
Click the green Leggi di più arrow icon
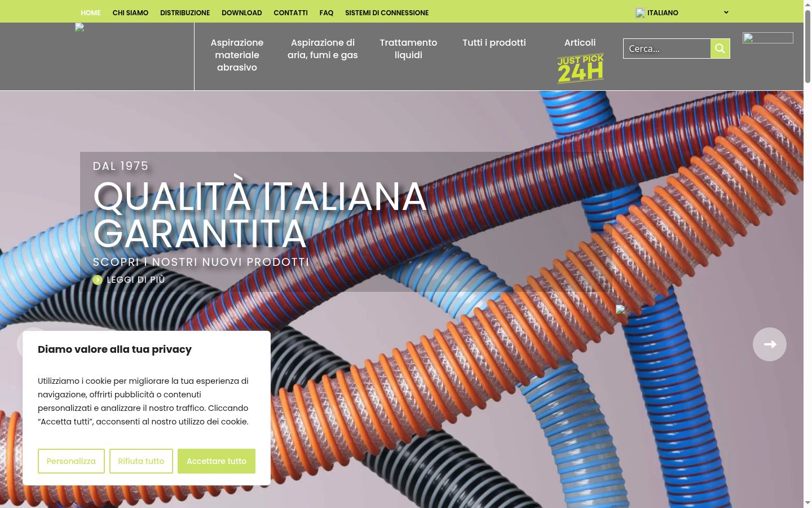tap(98, 280)
